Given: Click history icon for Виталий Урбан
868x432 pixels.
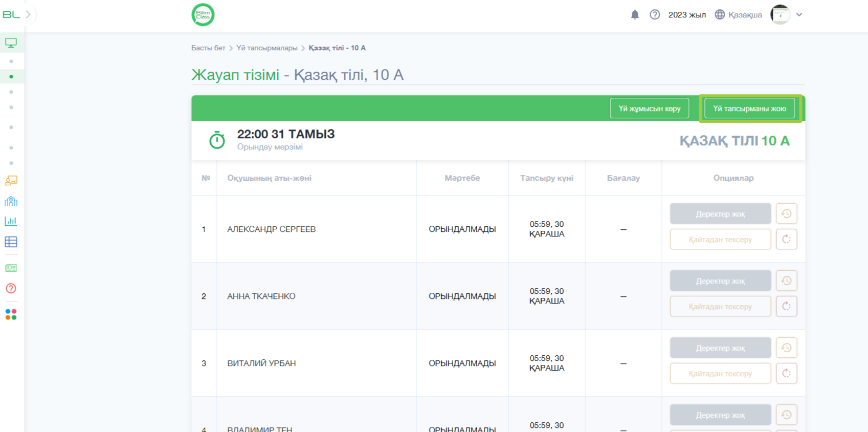Looking at the screenshot, I should pos(787,348).
